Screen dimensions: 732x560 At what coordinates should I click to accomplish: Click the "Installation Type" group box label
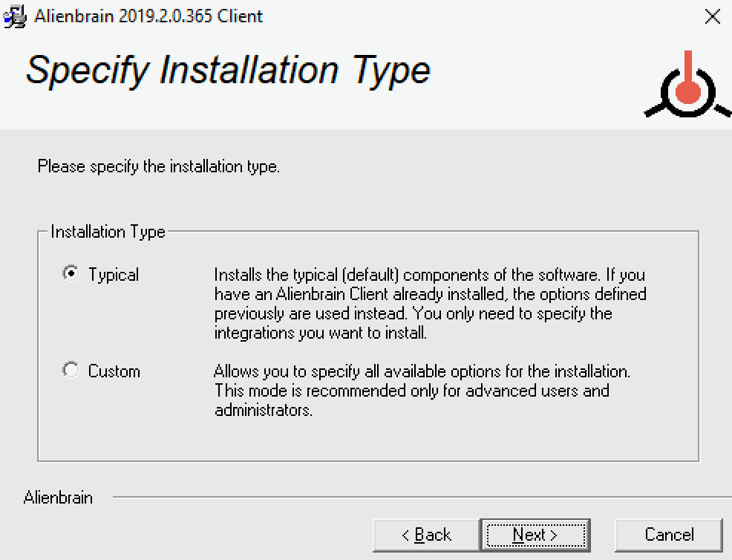pos(108,232)
